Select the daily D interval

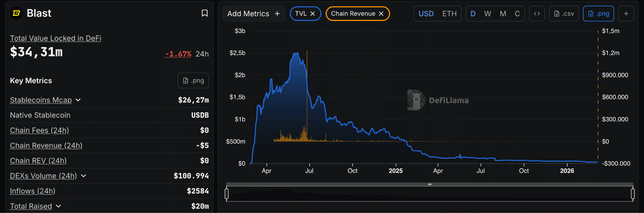(x=473, y=14)
